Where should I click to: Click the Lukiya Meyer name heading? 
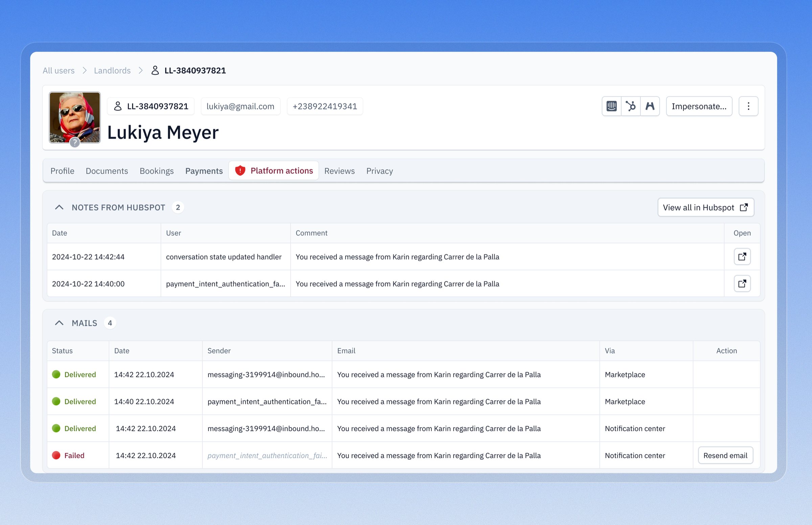[163, 132]
